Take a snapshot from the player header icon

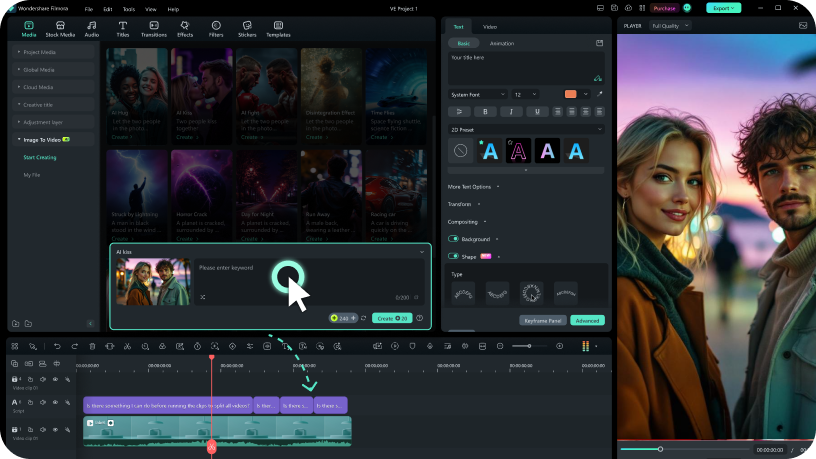click(x=803, y=26)
